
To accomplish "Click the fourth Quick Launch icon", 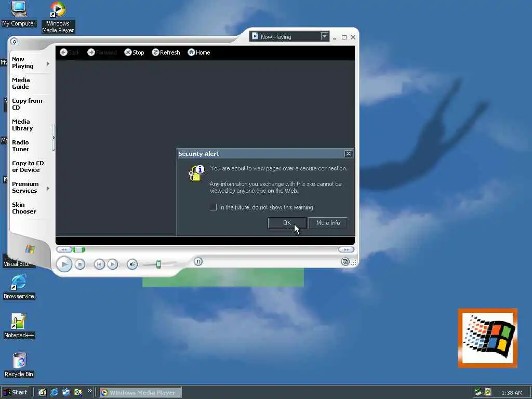I will 78,392.
